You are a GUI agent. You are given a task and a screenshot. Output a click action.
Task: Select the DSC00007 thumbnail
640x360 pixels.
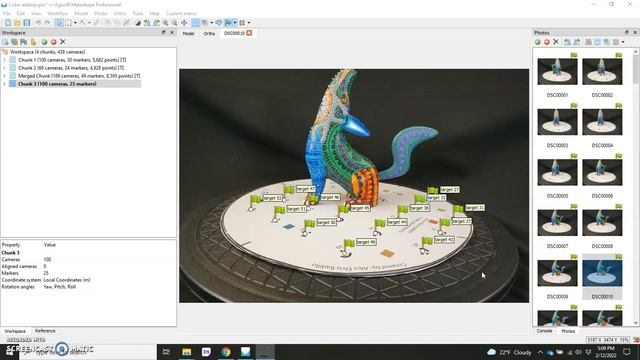click(557, 223)
